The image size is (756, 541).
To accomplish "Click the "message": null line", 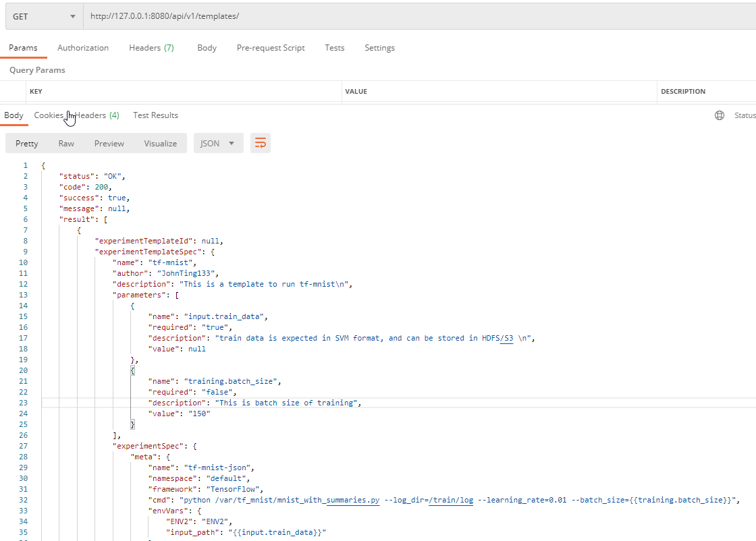I will [x=94, y=208].
